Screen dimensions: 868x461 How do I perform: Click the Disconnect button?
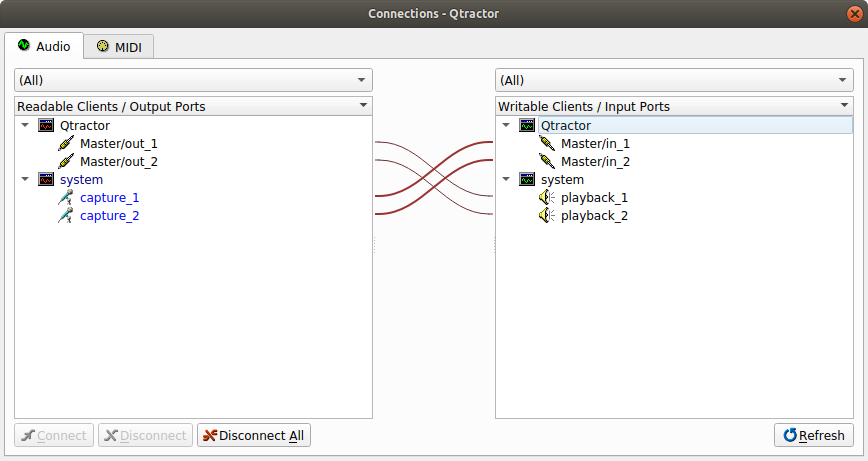pyautogui.click(x=146, y=436)
